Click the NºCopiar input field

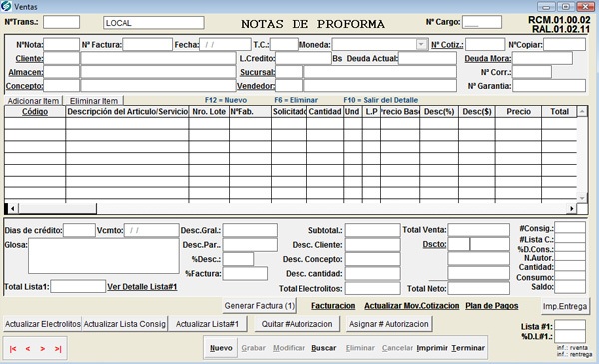coord(564,44)
